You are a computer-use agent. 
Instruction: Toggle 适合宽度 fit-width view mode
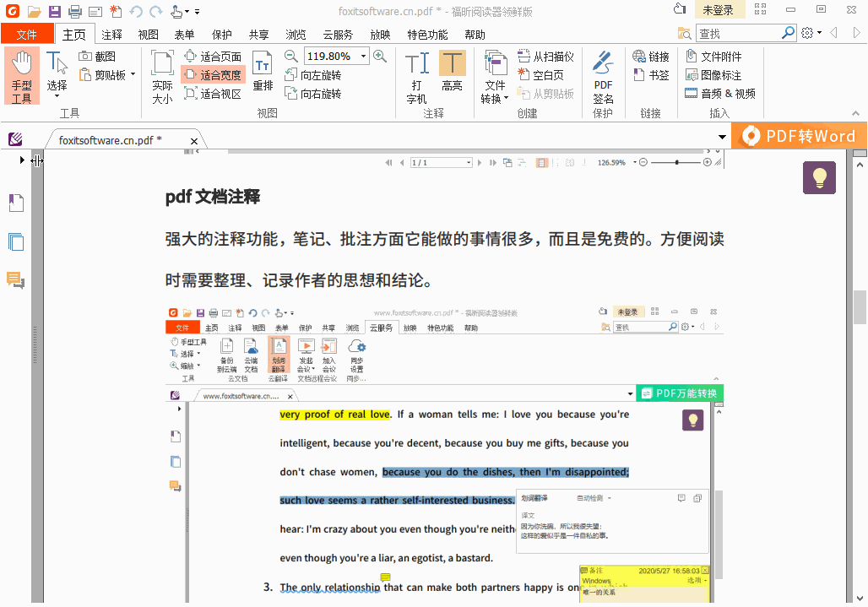pyautogui.click(x=213, y=74)
